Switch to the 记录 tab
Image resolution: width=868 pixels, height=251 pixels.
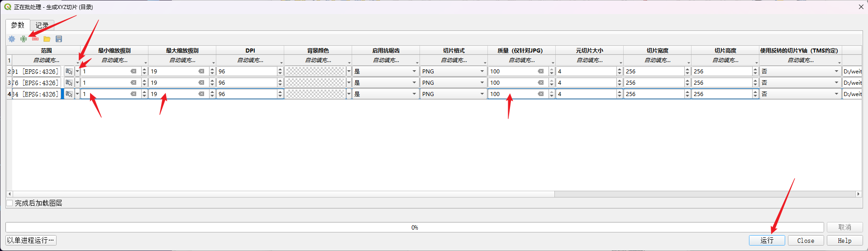click(42, 25)
